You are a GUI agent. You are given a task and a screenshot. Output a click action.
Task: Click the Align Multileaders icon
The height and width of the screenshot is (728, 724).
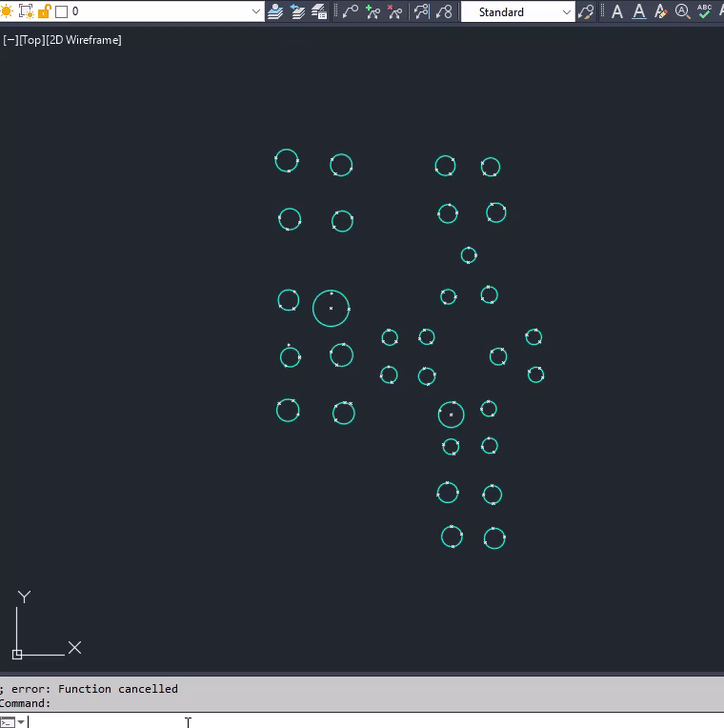(421, 11)
